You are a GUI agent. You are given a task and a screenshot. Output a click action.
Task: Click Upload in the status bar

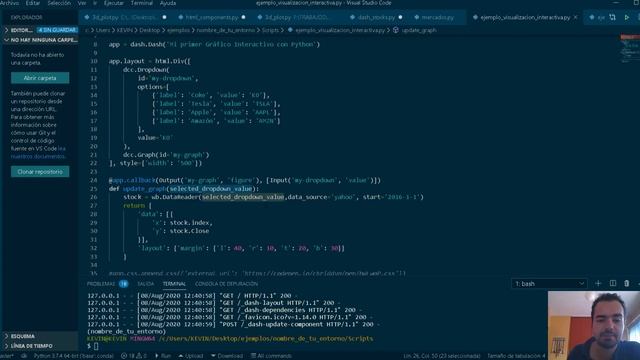(191, 356)
